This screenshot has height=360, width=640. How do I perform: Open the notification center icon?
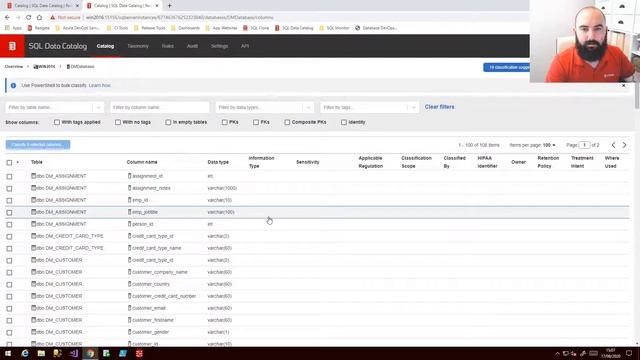coord(629,353)
